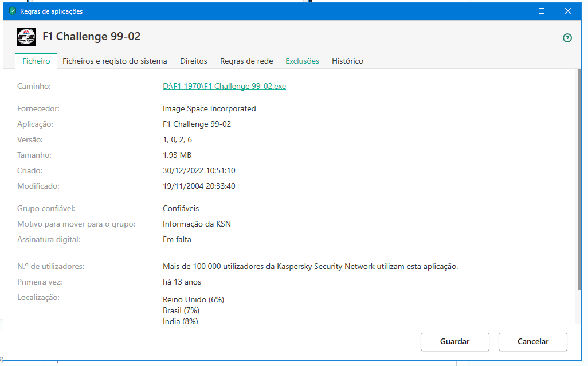The image size is (588, 366).
Task: Click the version value '1, 0, 2, 6'
Action: click(x=177, y=139)
